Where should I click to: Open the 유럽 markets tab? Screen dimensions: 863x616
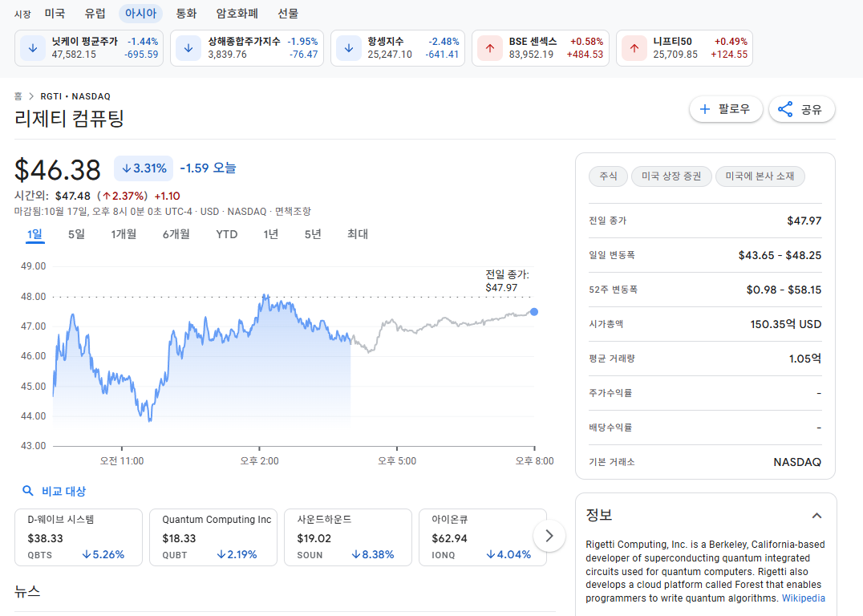click(x=95, y=13)
